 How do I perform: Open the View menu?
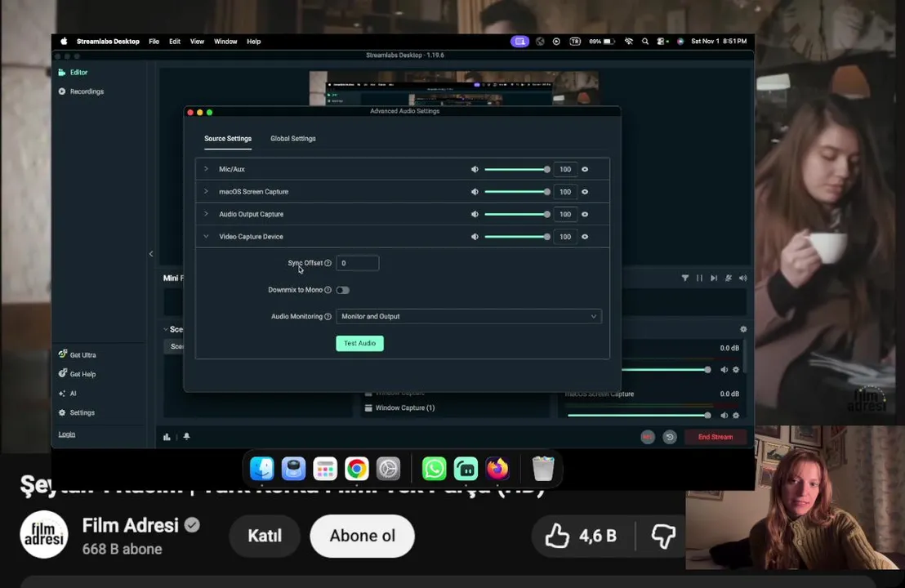coord(198,42)
